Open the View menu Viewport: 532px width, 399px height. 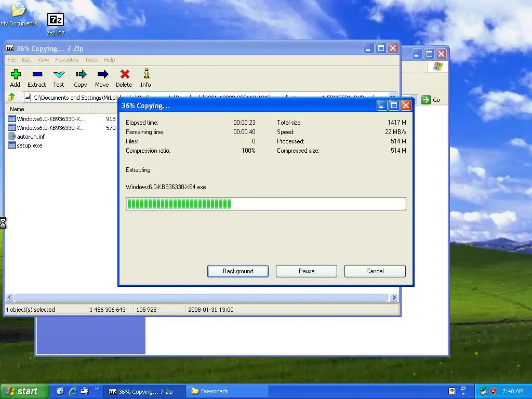pos(43,60)
